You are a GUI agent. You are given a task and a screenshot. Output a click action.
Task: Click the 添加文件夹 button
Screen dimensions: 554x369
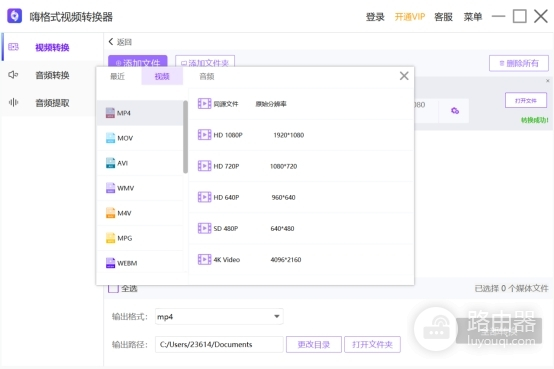[205, 61]
